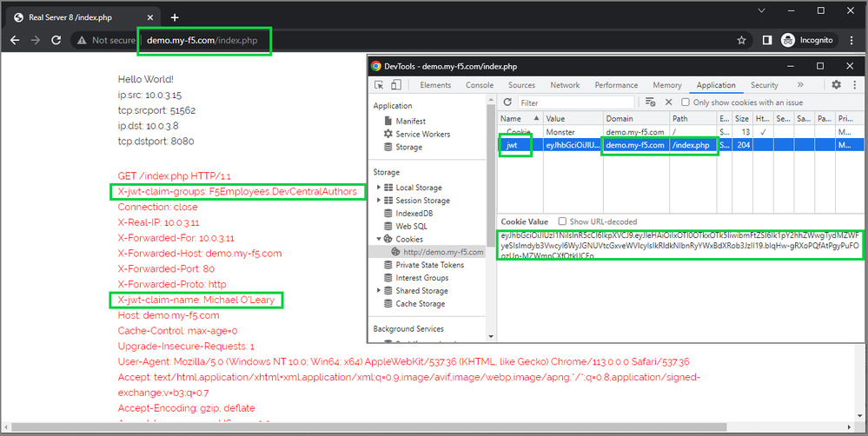Delete the selected cookie with X icon
The width and height of the screenshot is (868, 436).
(x=668, y=102)
